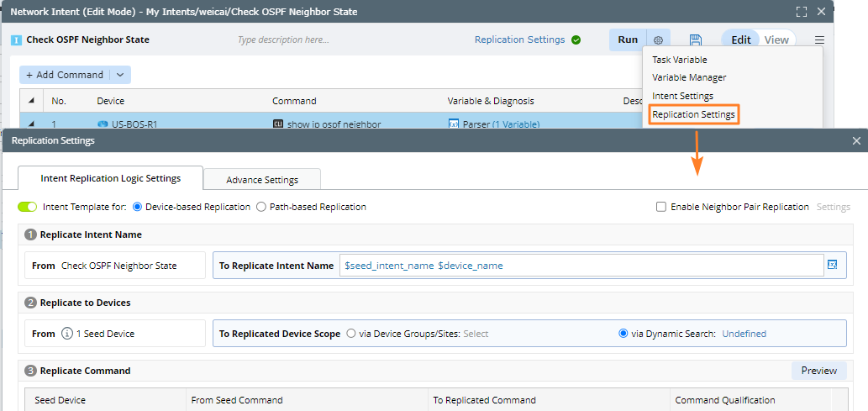868x411 pixels.
Task: Click the green Replication Settings status checkmark
Action: click(x=576, y=40)
